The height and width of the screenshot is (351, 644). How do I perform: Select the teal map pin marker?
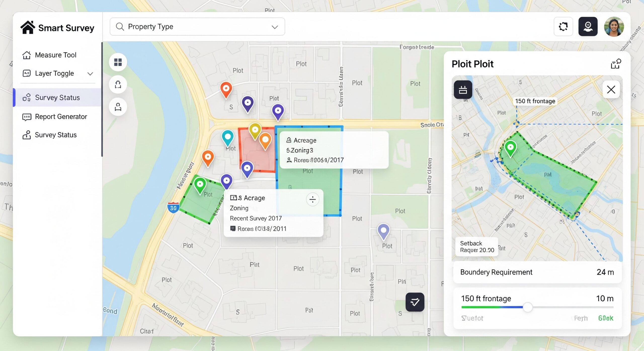pyautogui.click(x=228, y=137)
